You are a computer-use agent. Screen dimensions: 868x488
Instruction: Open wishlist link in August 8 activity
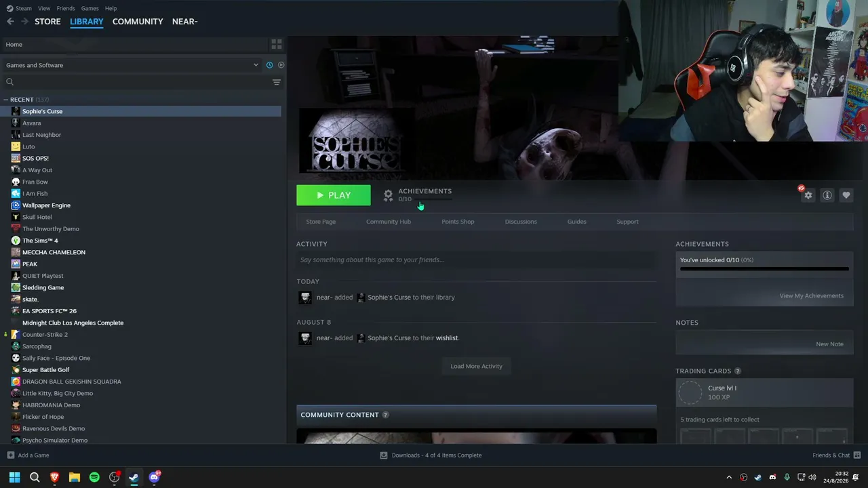[447, 338]
